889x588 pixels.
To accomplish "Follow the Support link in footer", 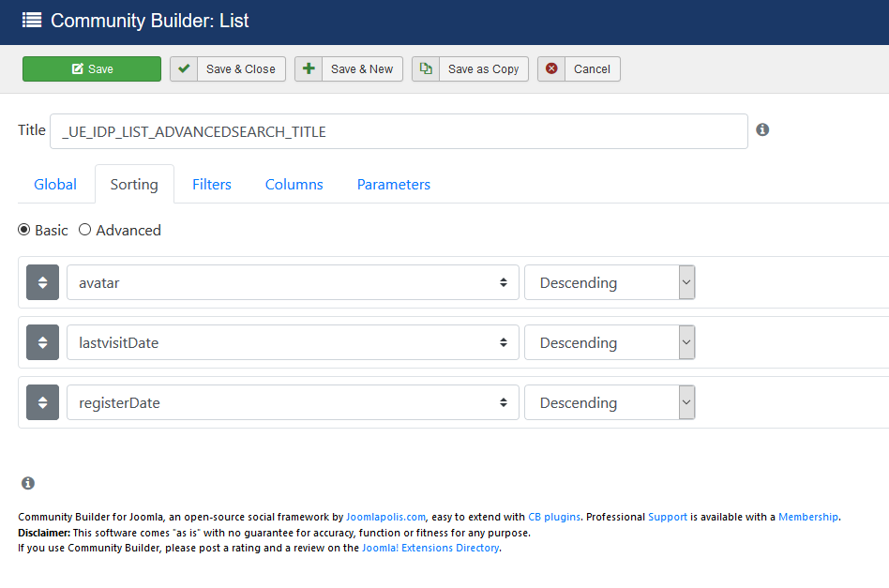I will click(668, 517).
